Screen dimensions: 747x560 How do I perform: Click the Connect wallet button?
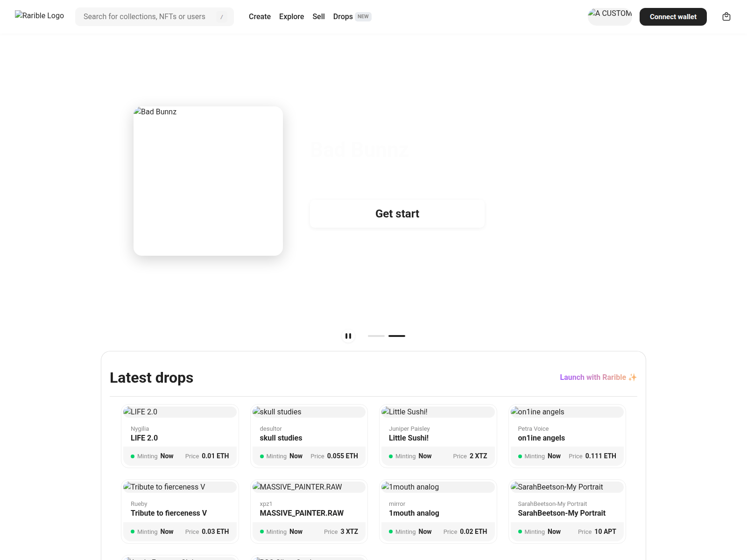(673, 17)
